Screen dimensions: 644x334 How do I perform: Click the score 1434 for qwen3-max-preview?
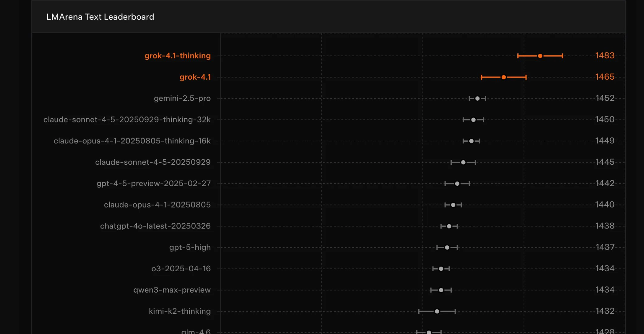tap(605, 290)
